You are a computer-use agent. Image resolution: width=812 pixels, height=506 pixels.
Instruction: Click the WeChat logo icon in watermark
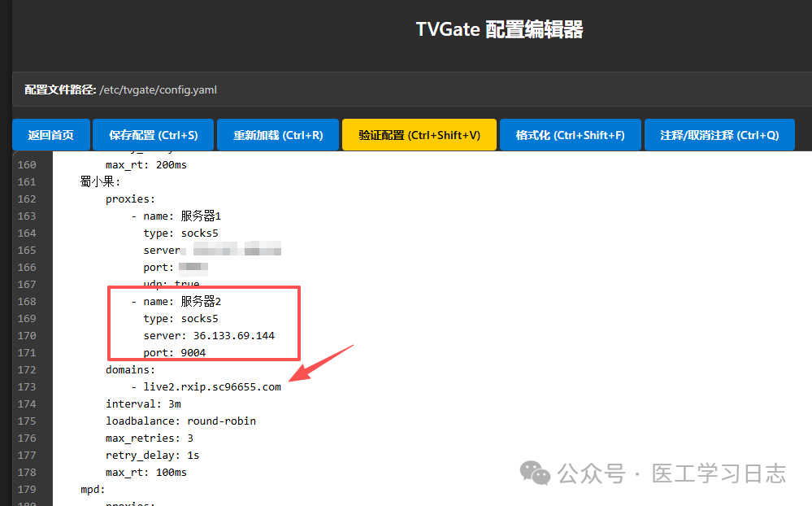(x=534, y=473)
